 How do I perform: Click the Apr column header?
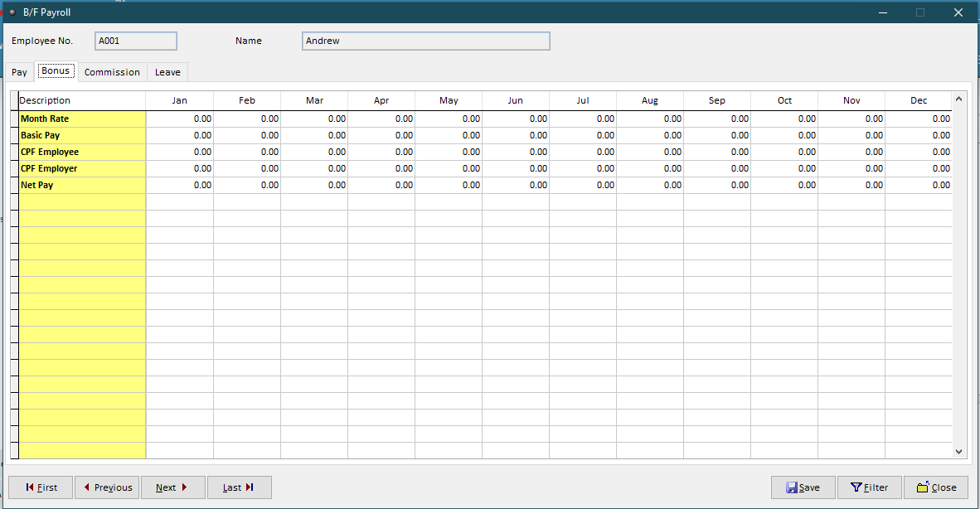(381, 100)
